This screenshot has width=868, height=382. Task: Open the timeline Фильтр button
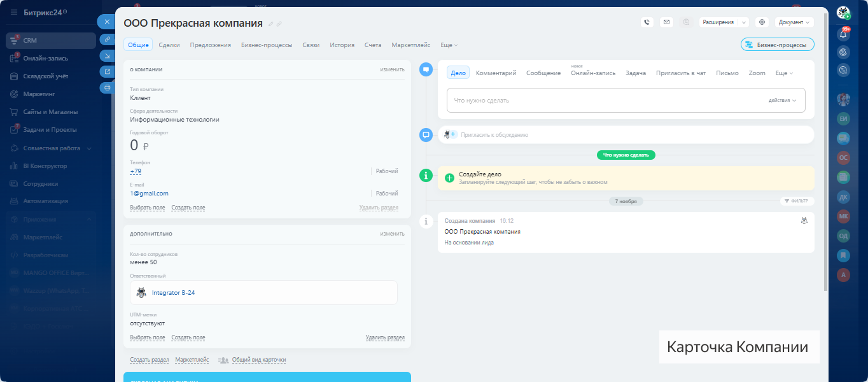(797, 201)
